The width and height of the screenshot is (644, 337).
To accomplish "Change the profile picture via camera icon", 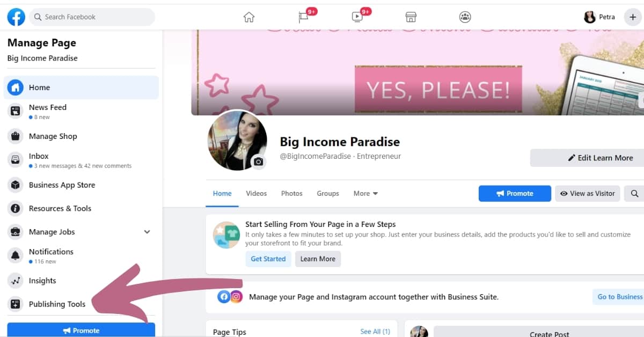I will pyautogui.click(x=258, y=162).
